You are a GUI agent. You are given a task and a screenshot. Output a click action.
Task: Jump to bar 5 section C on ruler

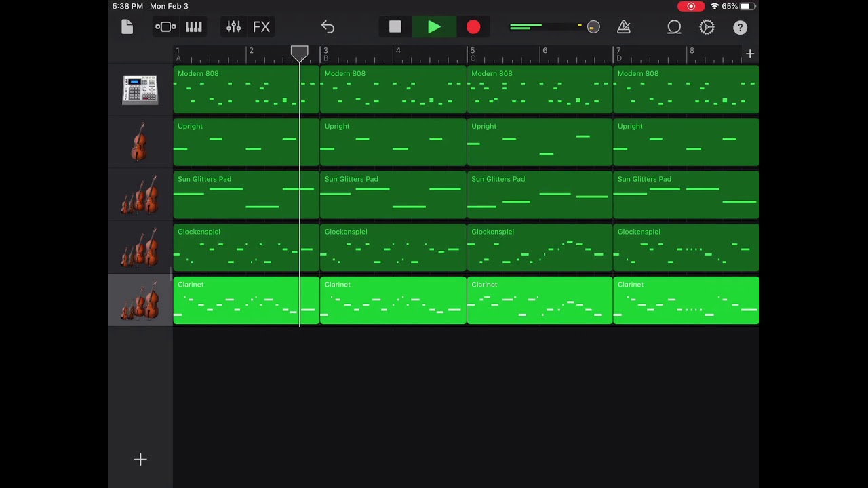(x=473, y=54)
